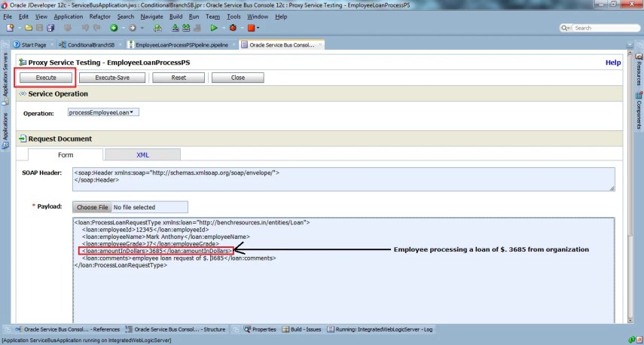Image resolution: width=644 pixels, height=345 pixels.
Task: Open Running: IntegratedWebLogicServer - Log tab
Action: (380, 329)
